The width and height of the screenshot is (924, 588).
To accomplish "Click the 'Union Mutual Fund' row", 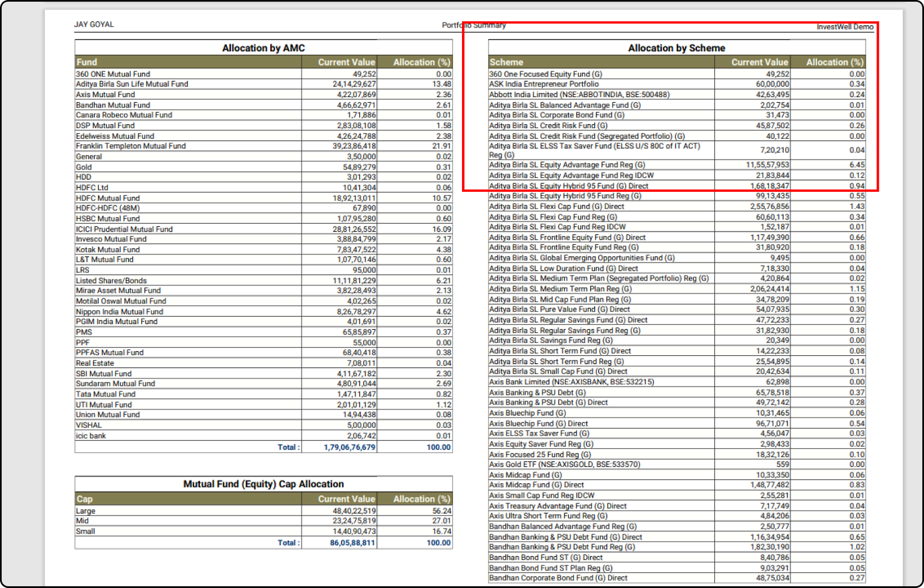I will [x=263, y=415].
